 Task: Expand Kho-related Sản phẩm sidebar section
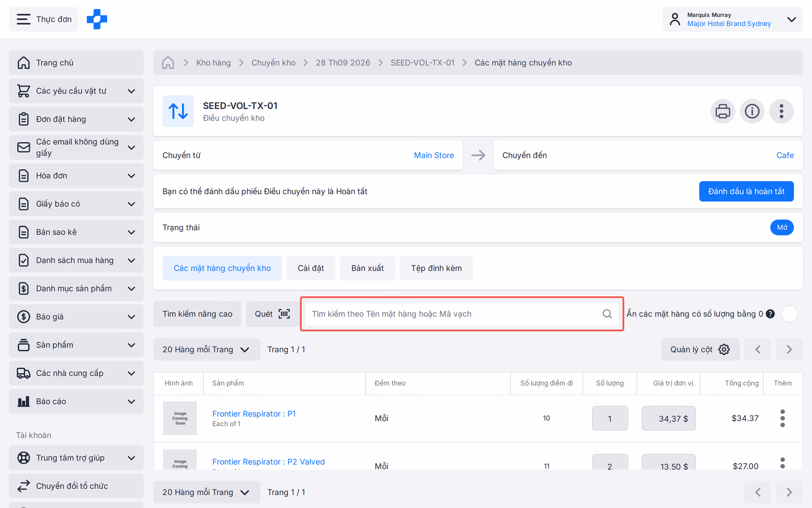[x=76, y=345]
